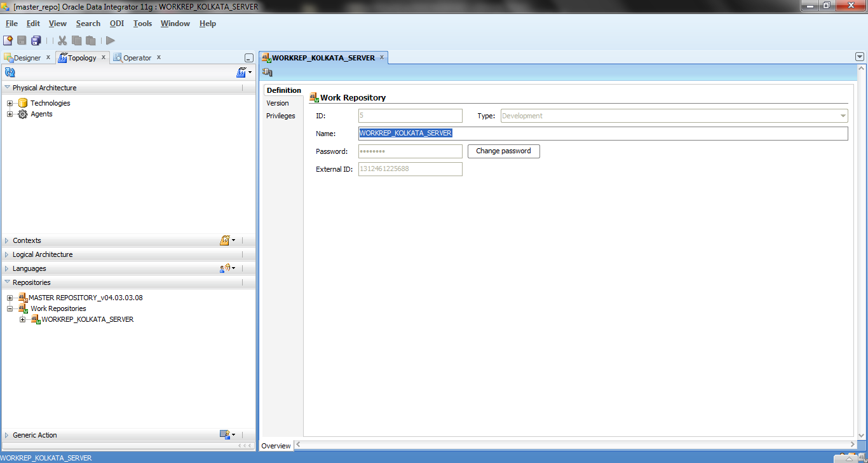Click the Refresh icon in Topology panel
This screenshot has width=868, height=463.
point(10,73)
